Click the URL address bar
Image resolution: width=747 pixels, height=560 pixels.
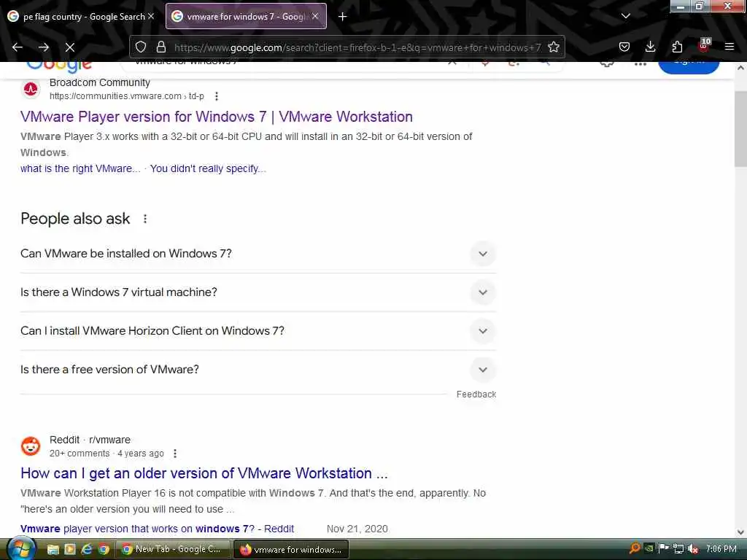357,47
